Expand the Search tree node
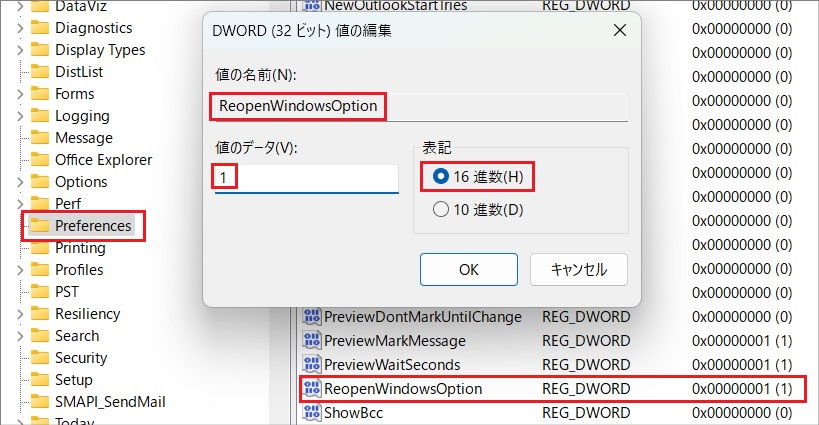This screenshot has width=819, height=425. click(x=20, y=336)
